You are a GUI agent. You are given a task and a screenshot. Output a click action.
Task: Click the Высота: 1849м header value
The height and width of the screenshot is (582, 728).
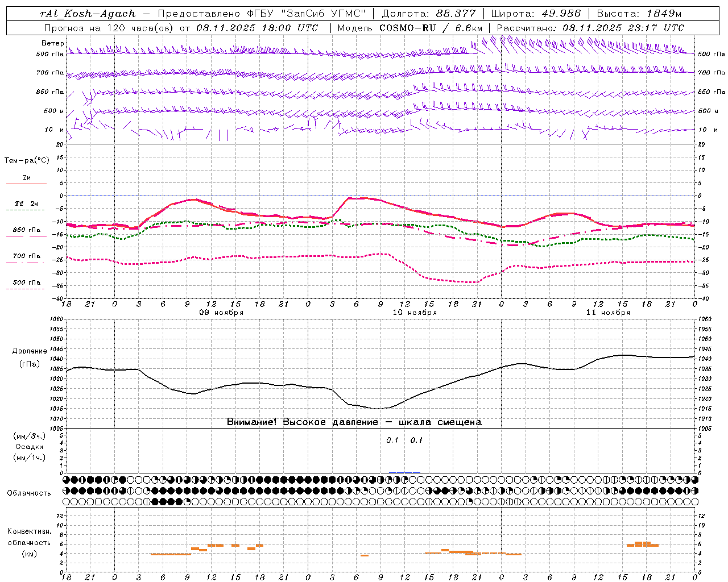[639, 14]
